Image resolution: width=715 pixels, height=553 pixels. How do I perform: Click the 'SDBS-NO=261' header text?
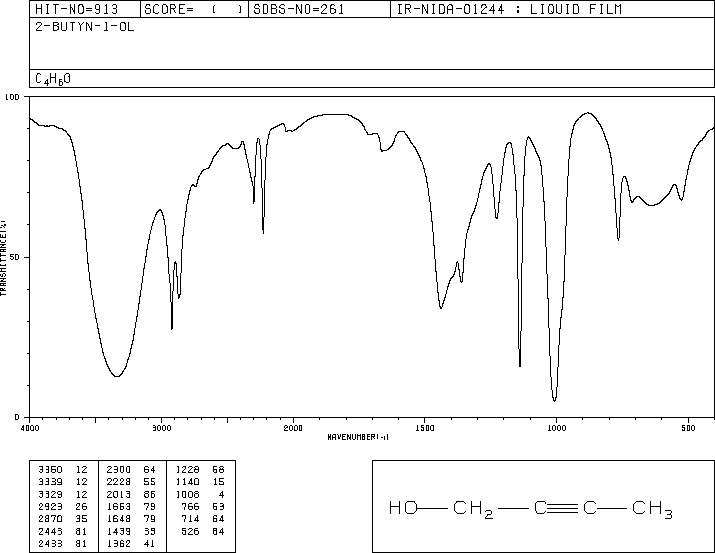[299, 9]
